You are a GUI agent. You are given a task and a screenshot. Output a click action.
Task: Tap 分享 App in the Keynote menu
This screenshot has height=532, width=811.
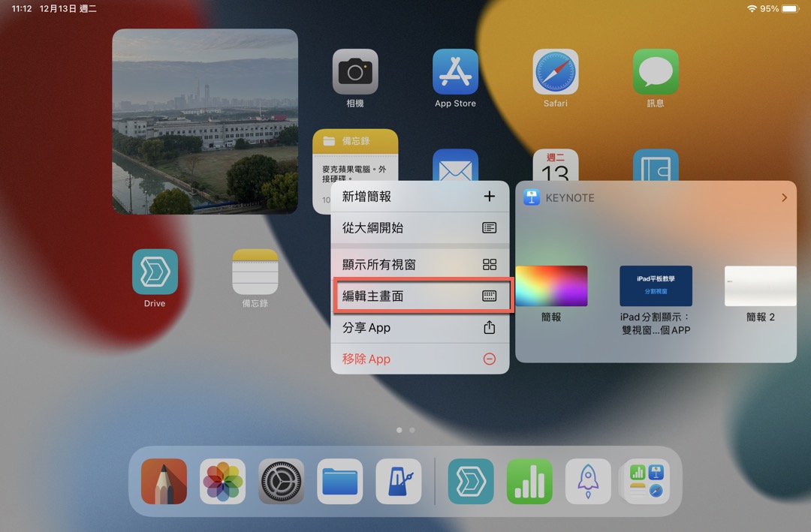[x=419, y=327]
